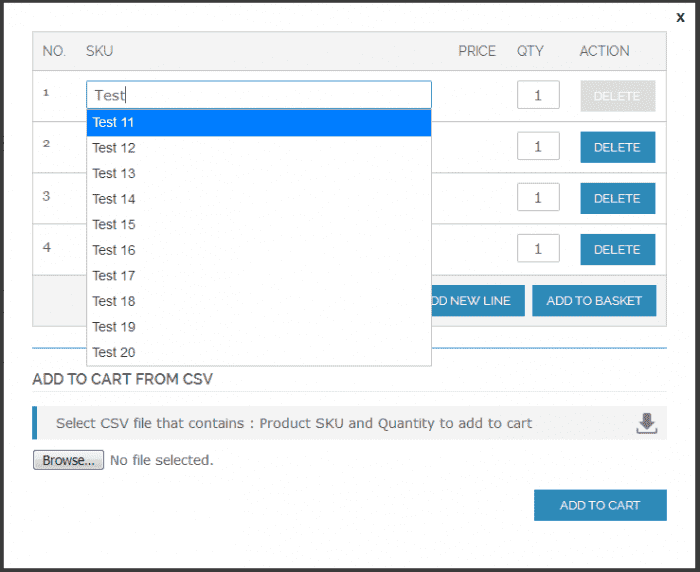Delete line number 2
700x572 pixels.
click(617, 147)
